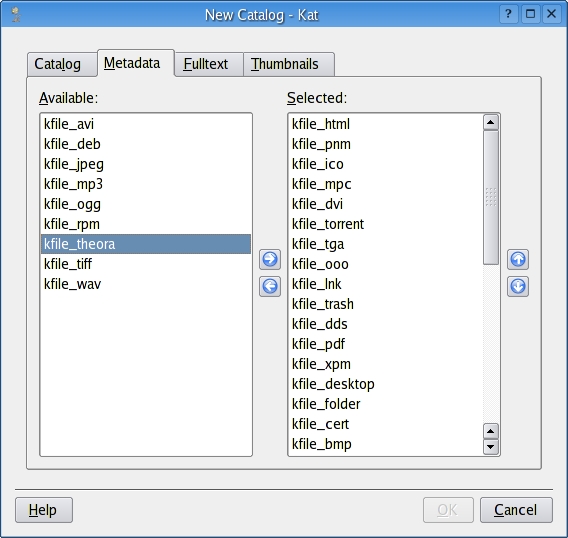Click the Help button

click(44, 510)
